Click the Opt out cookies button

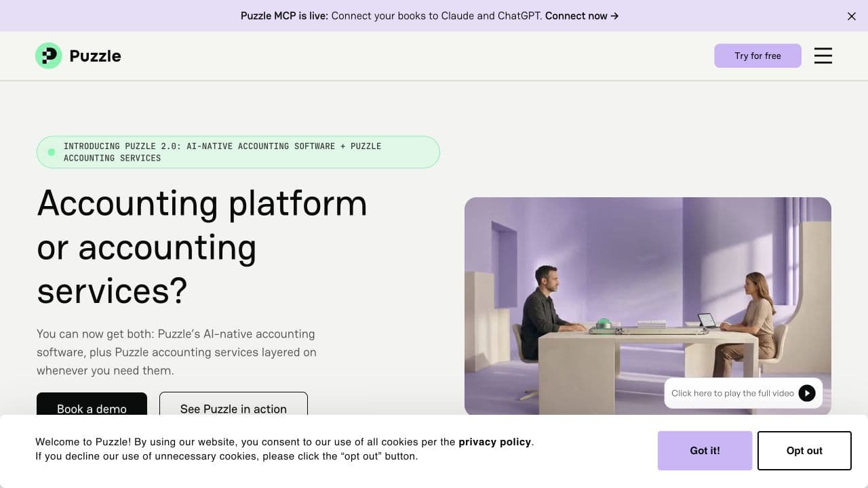click(x=804, y=451)
